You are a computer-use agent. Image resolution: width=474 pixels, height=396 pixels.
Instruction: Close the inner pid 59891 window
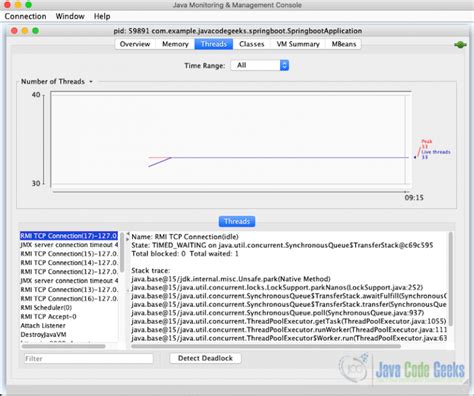[x=14, y=31]
